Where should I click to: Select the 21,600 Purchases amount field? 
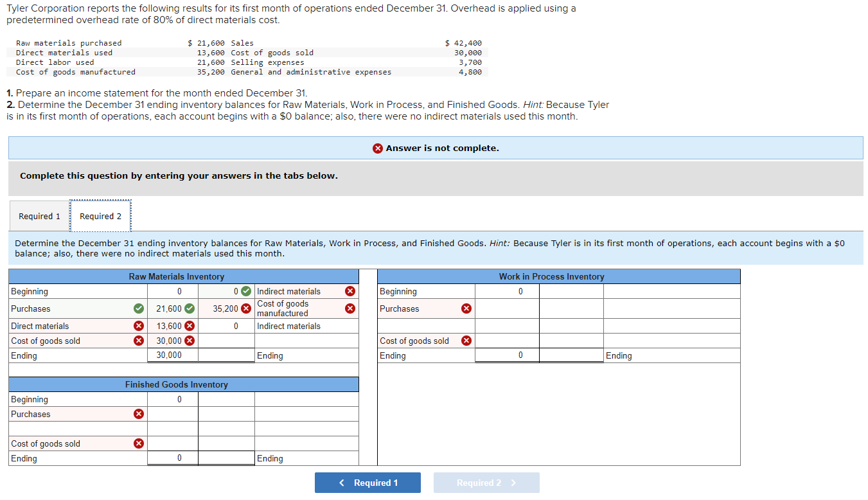point(173,308)
